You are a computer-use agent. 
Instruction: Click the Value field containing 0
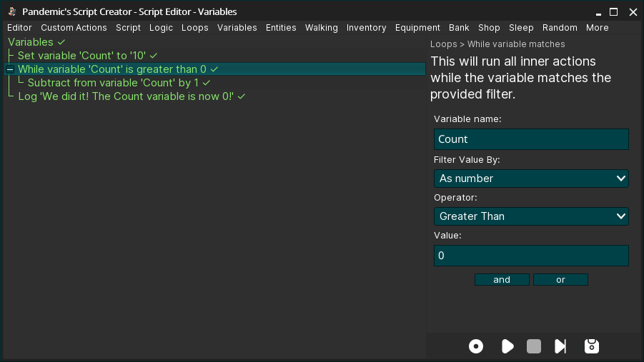[x=531, y=256]
